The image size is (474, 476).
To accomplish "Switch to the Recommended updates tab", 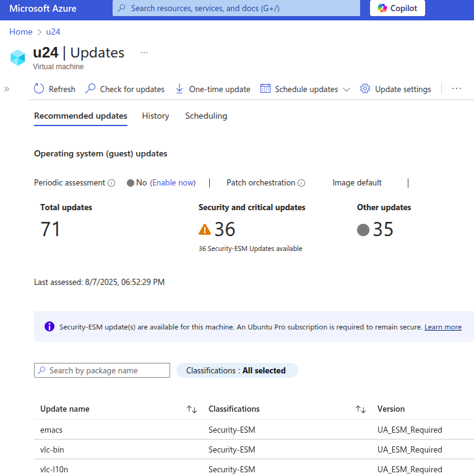I will click(x=80, y=116).
